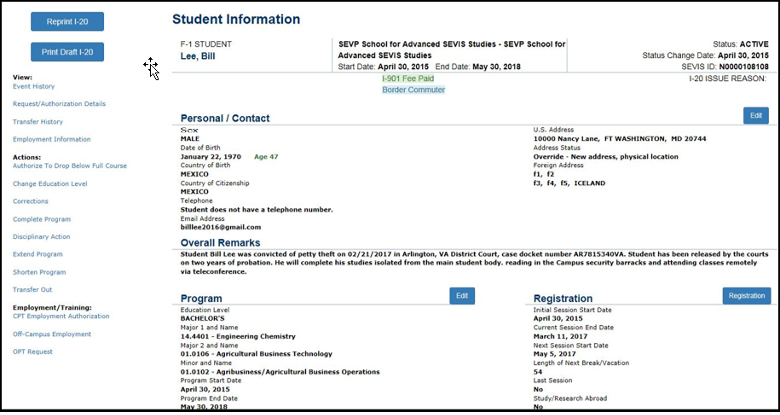Viewport: 780px width, 415px height.
Task: Open Employment Information link
Action: point(52,139)
